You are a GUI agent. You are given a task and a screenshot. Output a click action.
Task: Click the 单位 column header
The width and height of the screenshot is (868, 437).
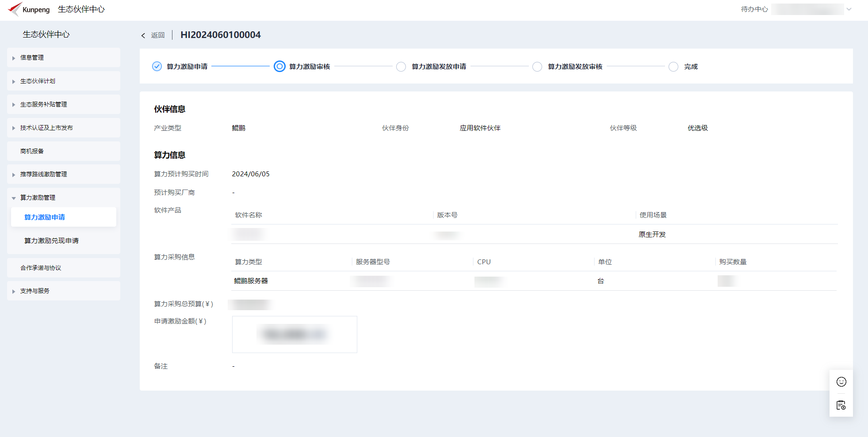(x=605, y=262)
